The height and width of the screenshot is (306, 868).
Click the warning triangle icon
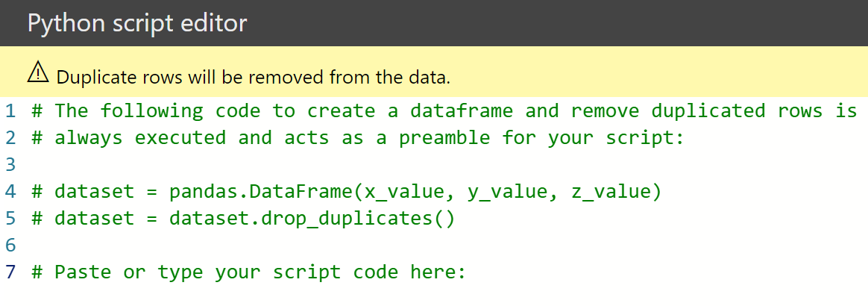(x=37, y=72)
